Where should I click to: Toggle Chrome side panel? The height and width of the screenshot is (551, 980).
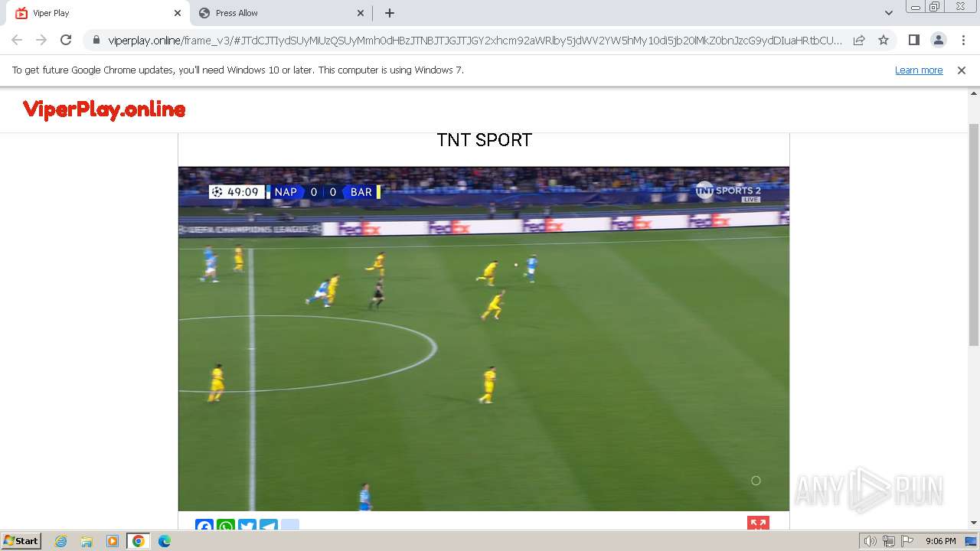pos(913,40)
